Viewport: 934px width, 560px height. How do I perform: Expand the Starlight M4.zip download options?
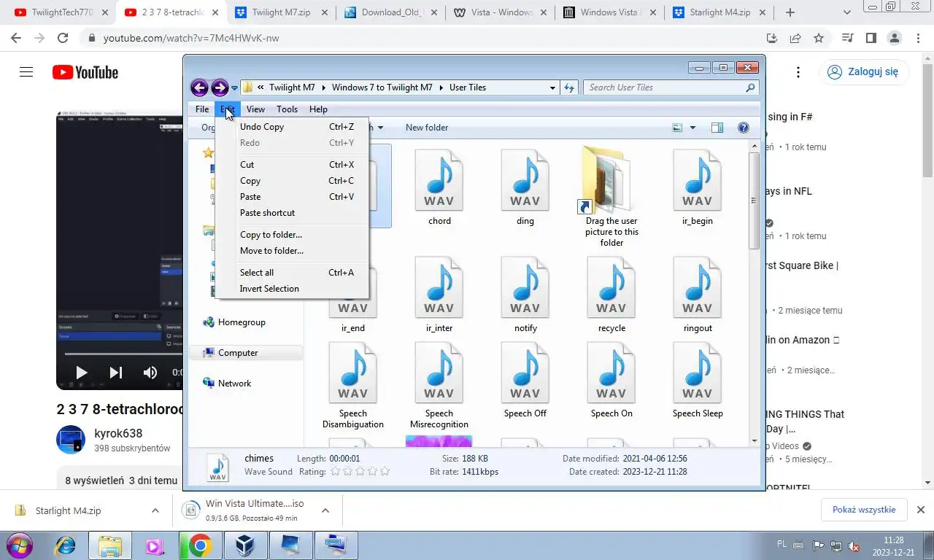(155, 511)
